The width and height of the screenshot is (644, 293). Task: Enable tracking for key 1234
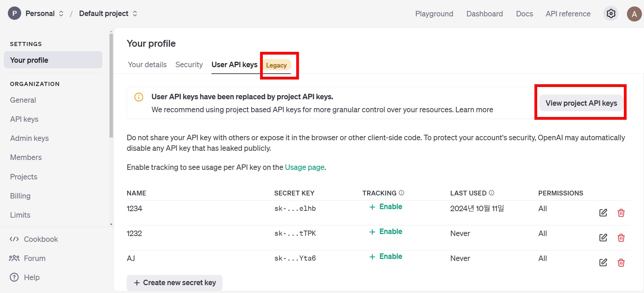click(x=386, y=207)
